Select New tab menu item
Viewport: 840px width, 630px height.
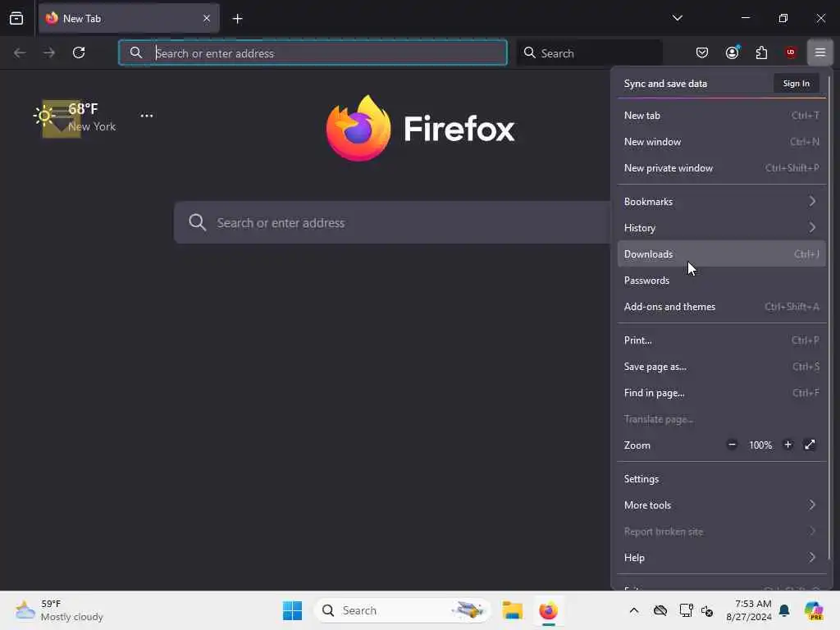coord(722,115)
